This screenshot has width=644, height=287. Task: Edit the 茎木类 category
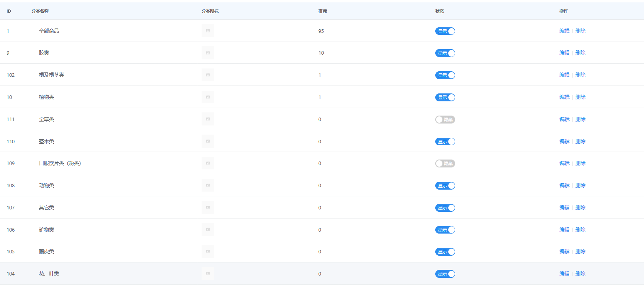point(564,141)
